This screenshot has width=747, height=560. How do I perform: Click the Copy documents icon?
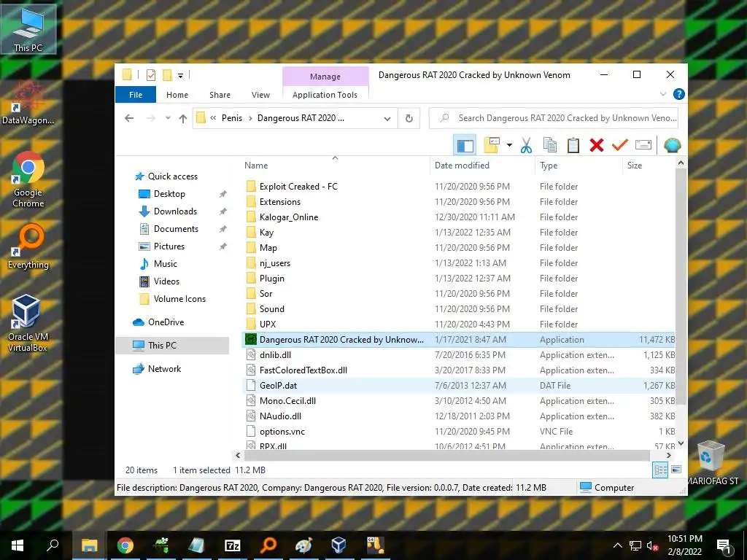(x=550, y=145)
